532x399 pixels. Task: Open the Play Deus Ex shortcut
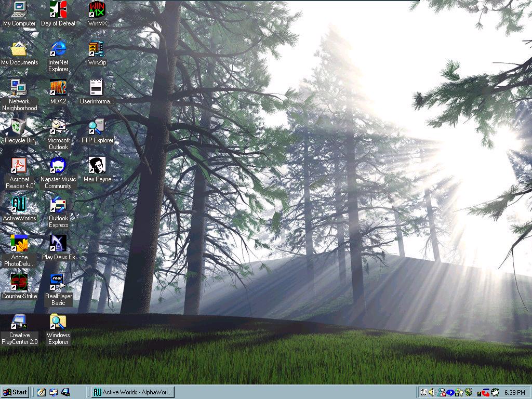pos(58,244)
